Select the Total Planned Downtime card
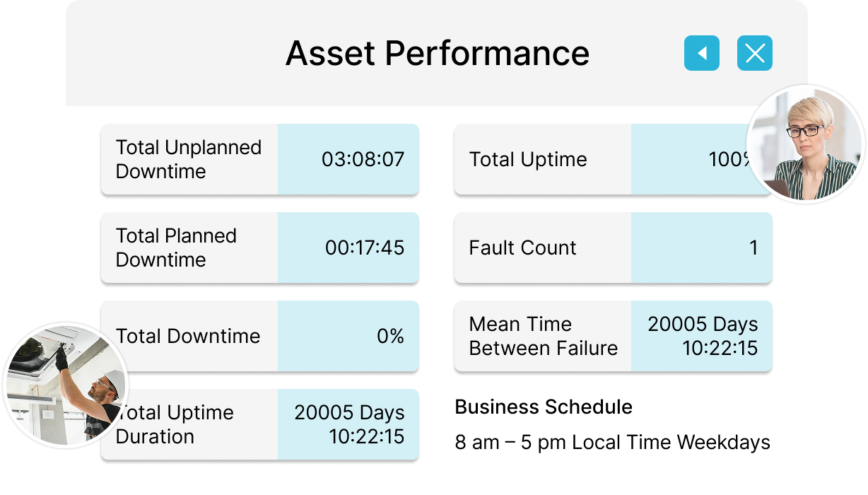The width and height of the screenshot is (868, 495). click(x=189, y=248)
